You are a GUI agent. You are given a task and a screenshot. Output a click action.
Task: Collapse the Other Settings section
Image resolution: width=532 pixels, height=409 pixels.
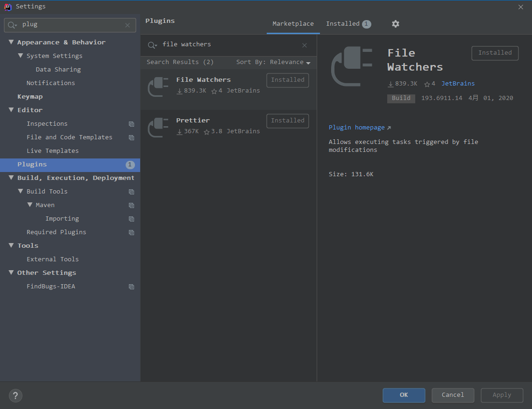pyautogui.click(x=11, y=273)
